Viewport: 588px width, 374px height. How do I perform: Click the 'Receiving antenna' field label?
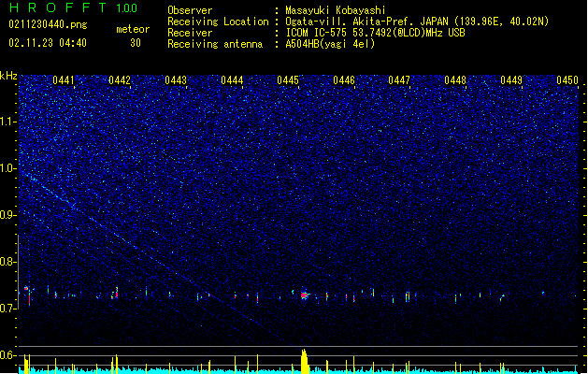click(x=215, y=44)
